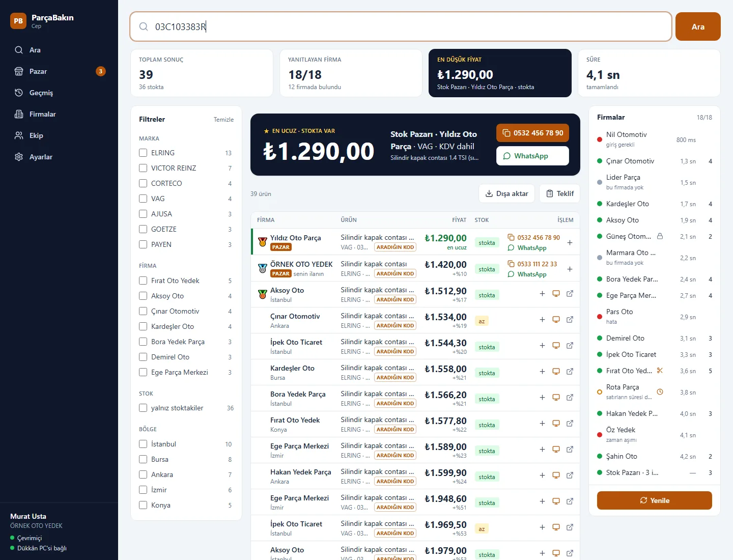Click the Yenile refresh button
Image resolution: width=733 pixels, height=560 pixels.
(x=655, y=500)
